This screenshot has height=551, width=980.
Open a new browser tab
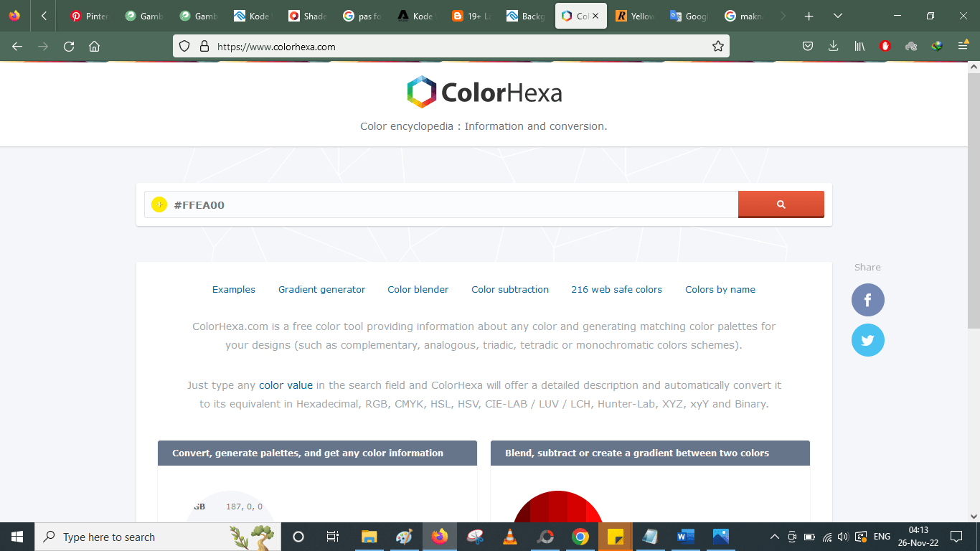tap(809, 16)
